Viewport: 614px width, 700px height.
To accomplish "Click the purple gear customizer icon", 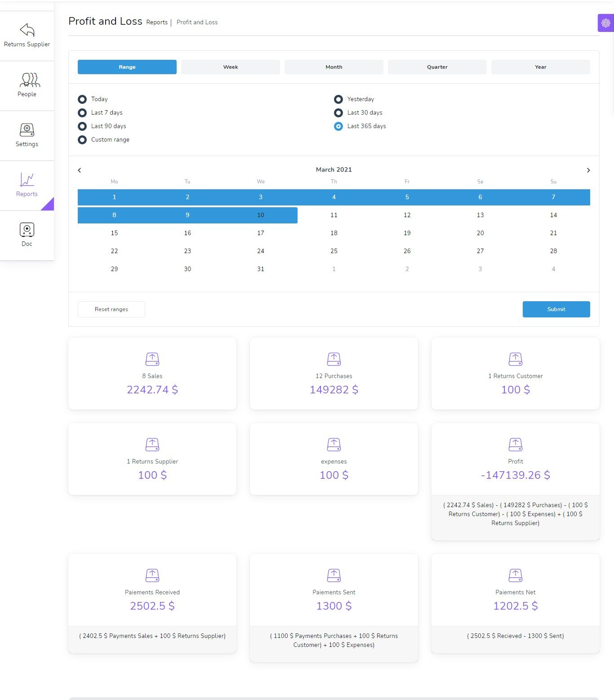I will coord(605,23).
